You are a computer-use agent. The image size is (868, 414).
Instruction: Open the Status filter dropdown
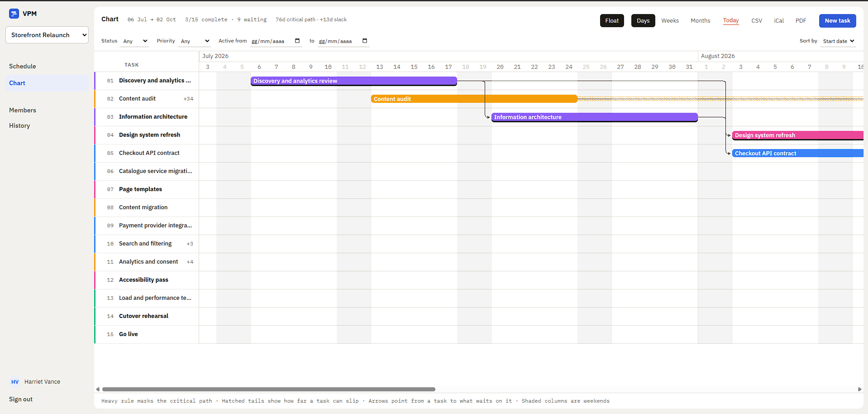click(135, 41)
